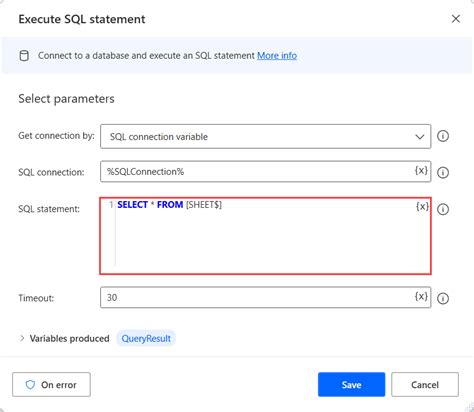Screen dimensions: 474x412
Task: Click the Timeout label
Action: click(36, 298)
